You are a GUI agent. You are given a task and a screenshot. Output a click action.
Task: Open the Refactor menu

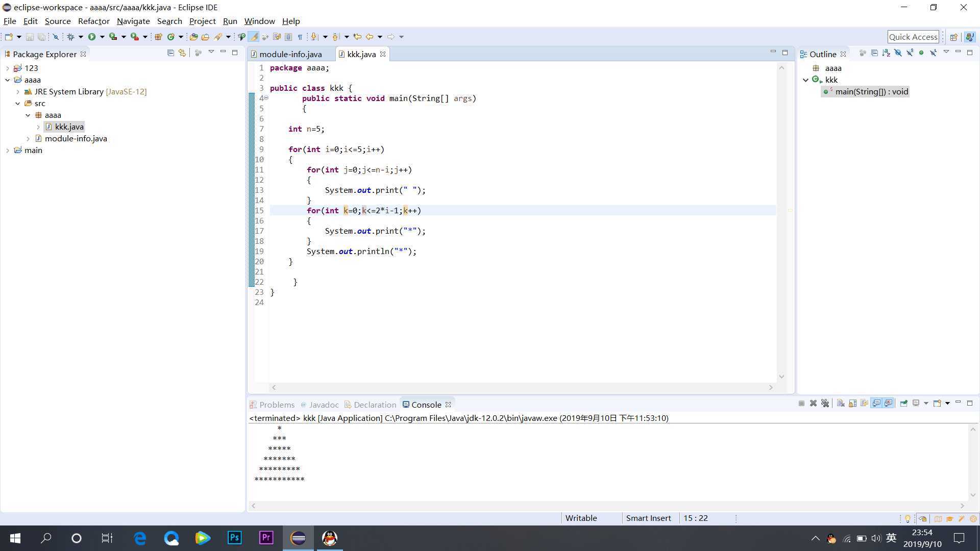coord(94,21)
